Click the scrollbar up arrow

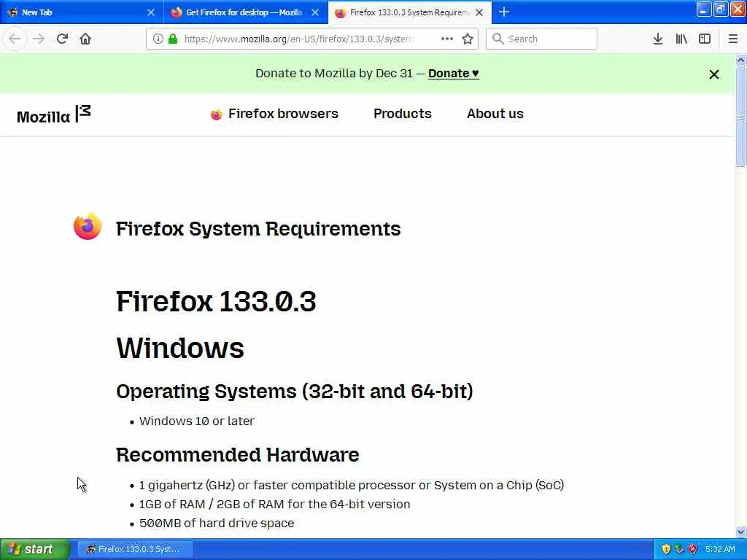(x=740, y=60)
